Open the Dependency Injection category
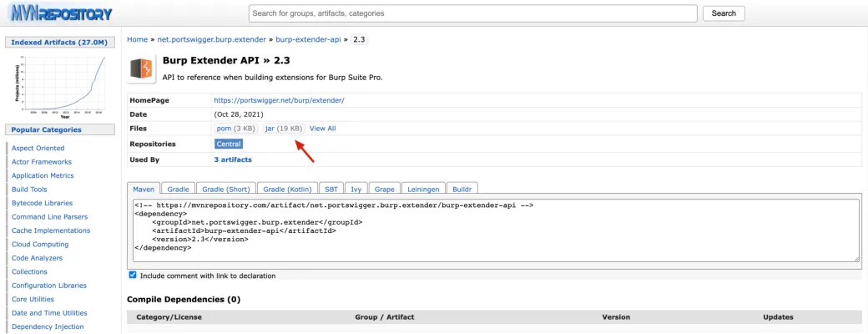This screenshot has width=868, height=334. pos(48,326)
